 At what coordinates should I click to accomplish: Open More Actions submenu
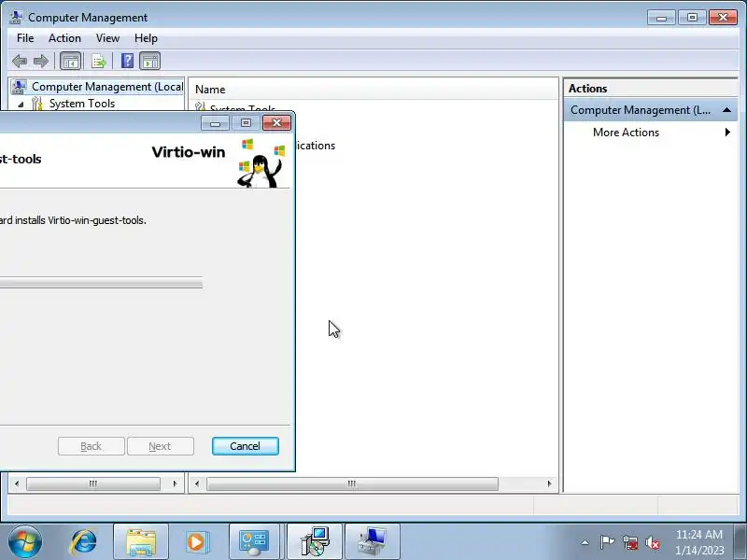tap(626, 133)
